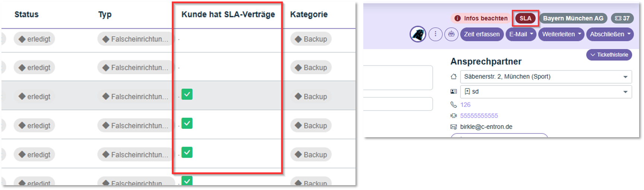Image resolution: width=644 pixels, height=190 pixels.
Task: Toggle SLA checkbox in the third ticket row
Action: tap(187, 94)
